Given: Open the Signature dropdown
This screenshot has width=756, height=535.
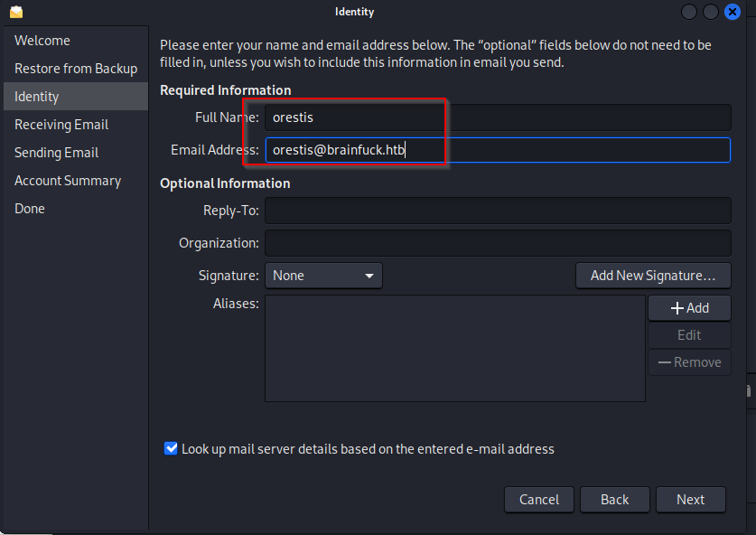Looking at the screenshot, I should (x=323, y=276).
